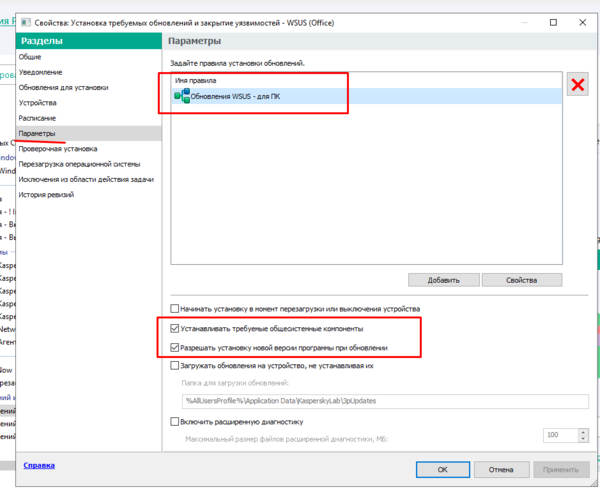Maximize the properties window
The image size is (600, 492).
[553, 23]
